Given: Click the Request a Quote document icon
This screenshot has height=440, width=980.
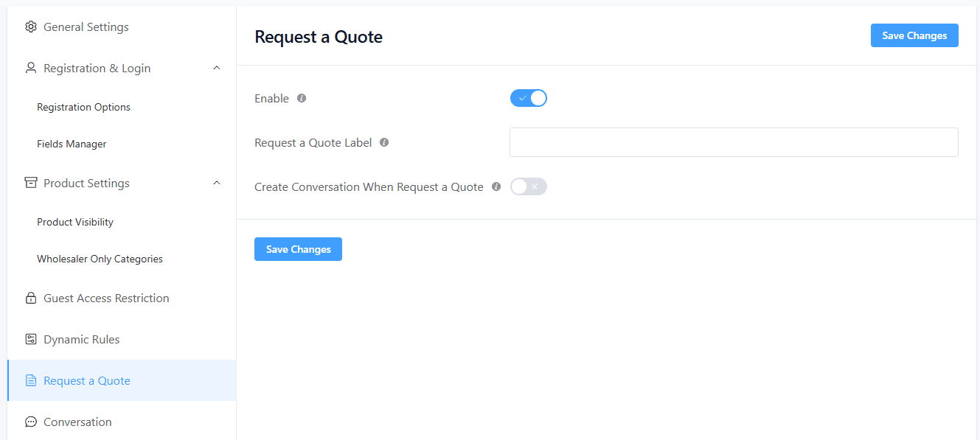Looking at the screenshot, I should coord(31,381).
